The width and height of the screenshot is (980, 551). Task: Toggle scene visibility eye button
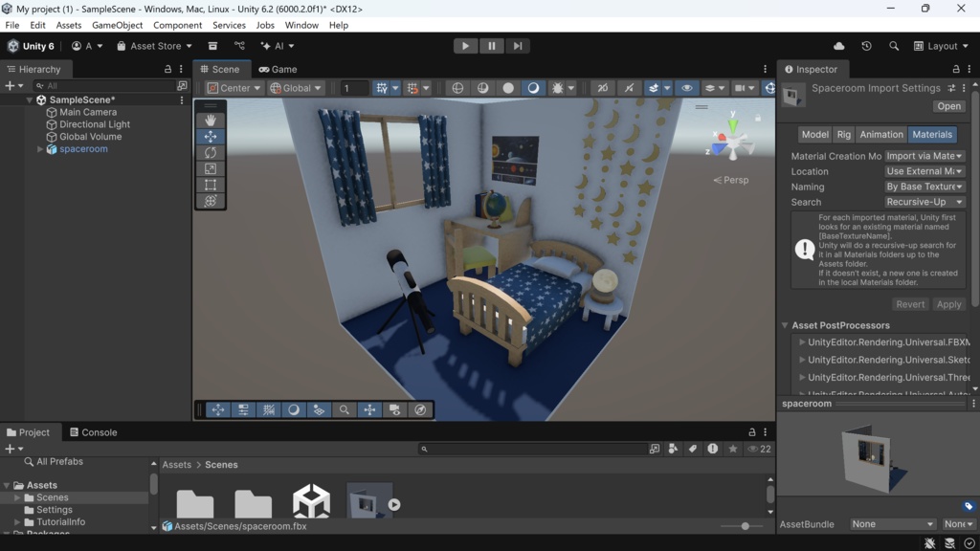[687, 88]
